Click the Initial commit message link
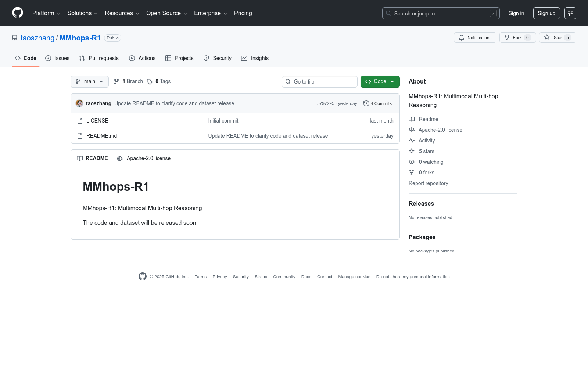This screenshot has height=368, width=588. [223, 121]
